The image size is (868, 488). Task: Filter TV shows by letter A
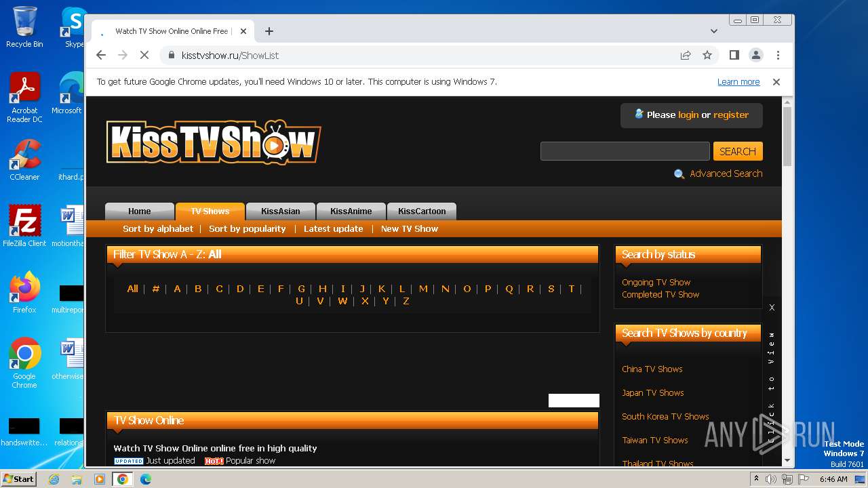(177, 289)
